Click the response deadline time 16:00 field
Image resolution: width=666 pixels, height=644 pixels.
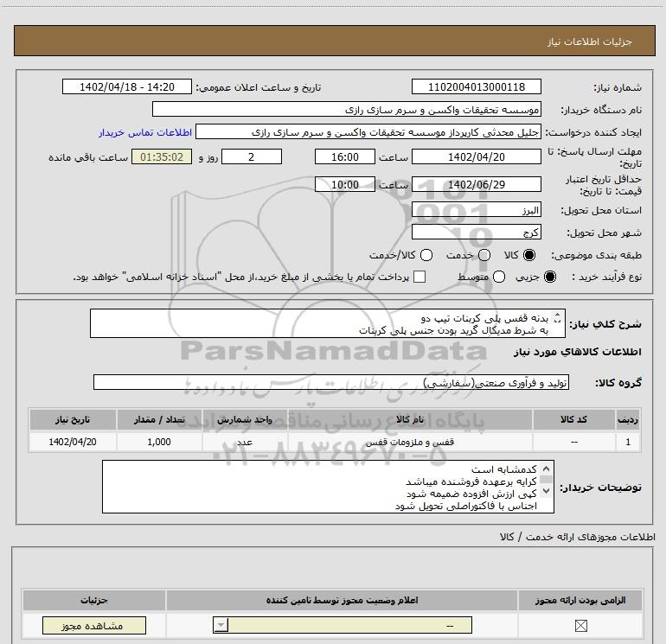point(345,157)
